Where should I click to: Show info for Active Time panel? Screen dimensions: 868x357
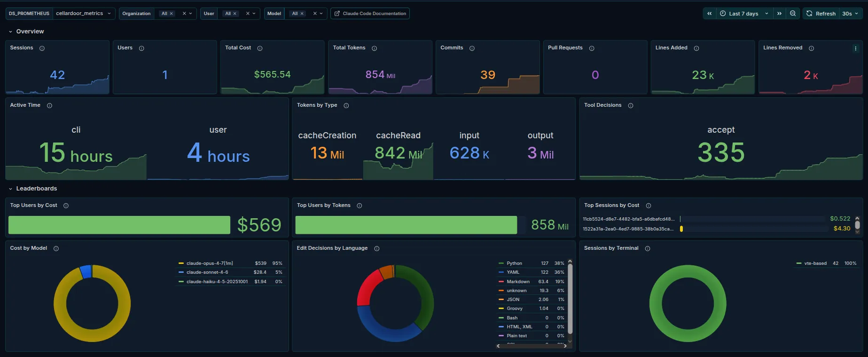[49, 105]
